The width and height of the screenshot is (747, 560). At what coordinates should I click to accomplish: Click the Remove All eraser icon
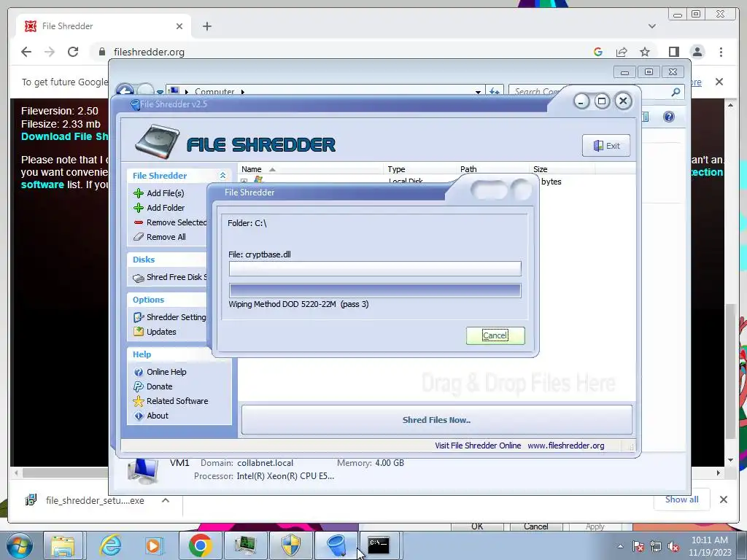click(139, 237)
